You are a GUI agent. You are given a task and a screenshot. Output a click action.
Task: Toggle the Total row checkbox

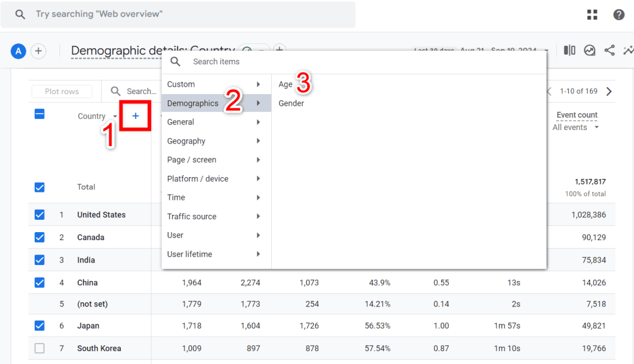(40, 187)
